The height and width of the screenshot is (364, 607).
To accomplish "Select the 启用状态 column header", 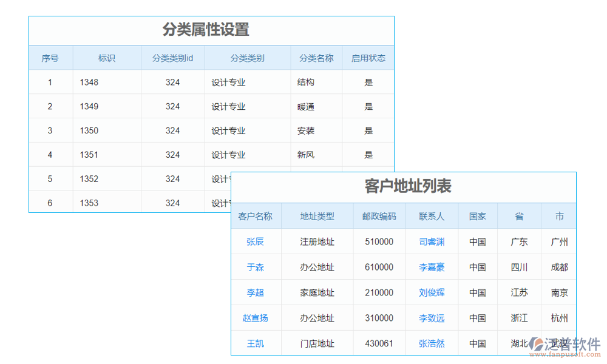I will [368, 58].
